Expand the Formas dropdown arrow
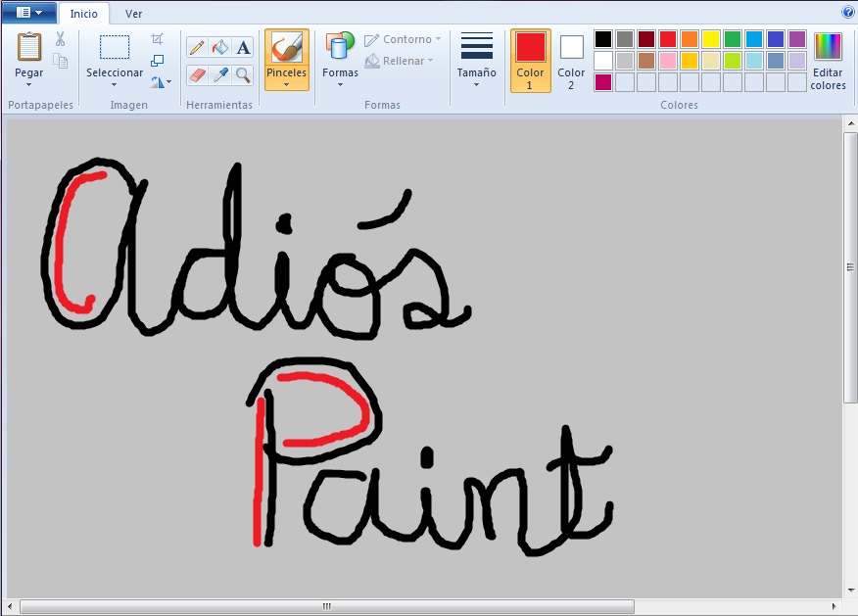This screenshot has height=616, width=858. [340, 85]
